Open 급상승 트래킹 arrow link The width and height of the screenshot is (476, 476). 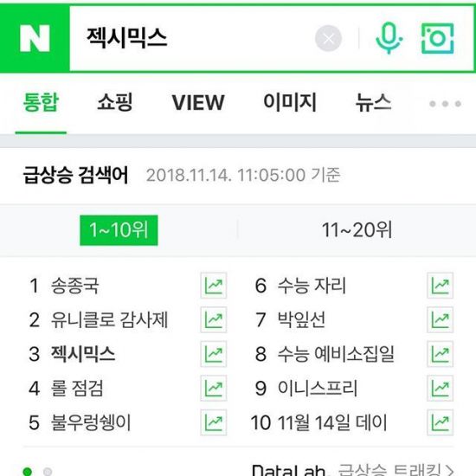click(396, 470)
